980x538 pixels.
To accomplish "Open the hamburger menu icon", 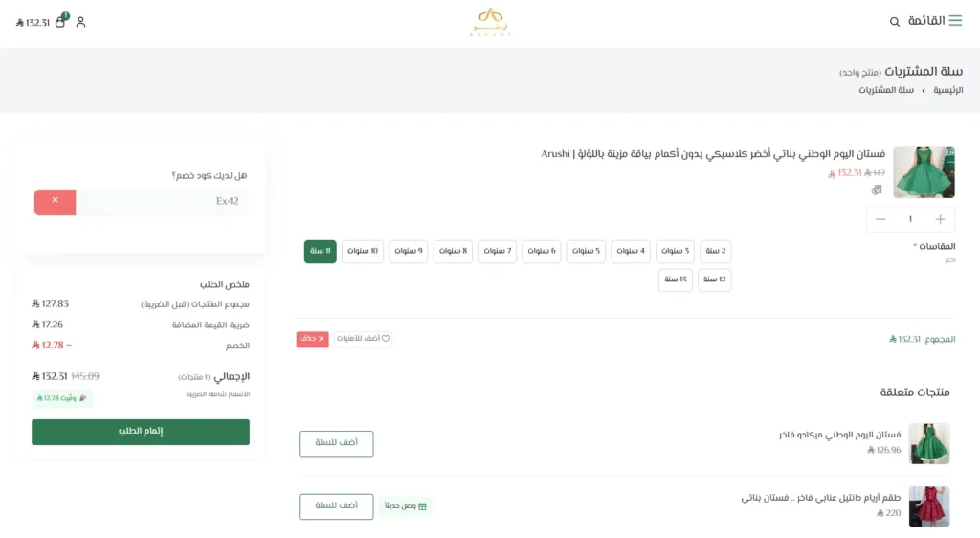I will click(x=955, y=21).
